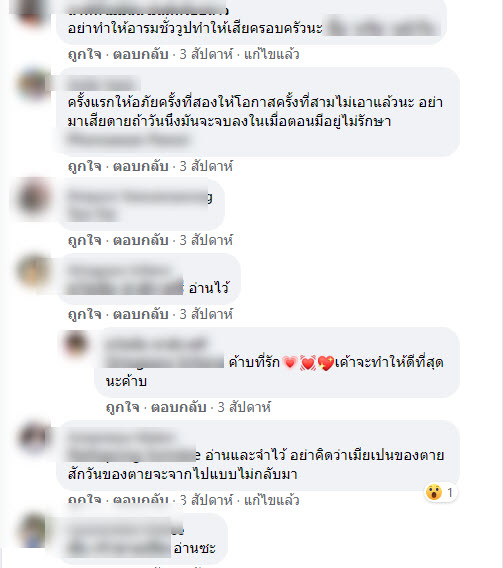This screenshot has height=568, width=503.
Task: Like the 'ค้าบที่รัก' nested reply
Action: pos(122,407)
